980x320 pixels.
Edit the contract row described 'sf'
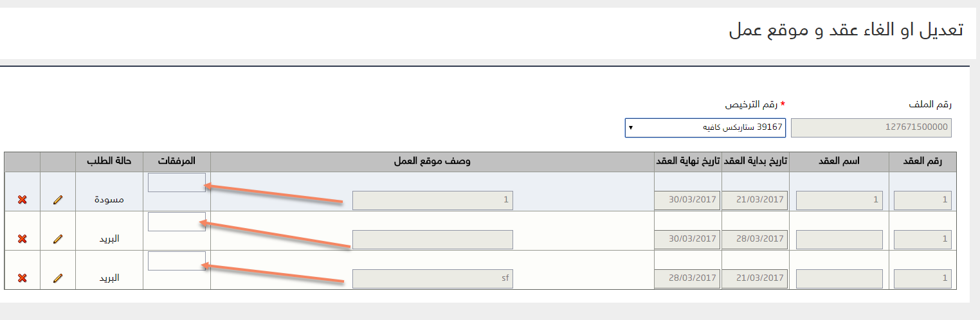point(58,278)
